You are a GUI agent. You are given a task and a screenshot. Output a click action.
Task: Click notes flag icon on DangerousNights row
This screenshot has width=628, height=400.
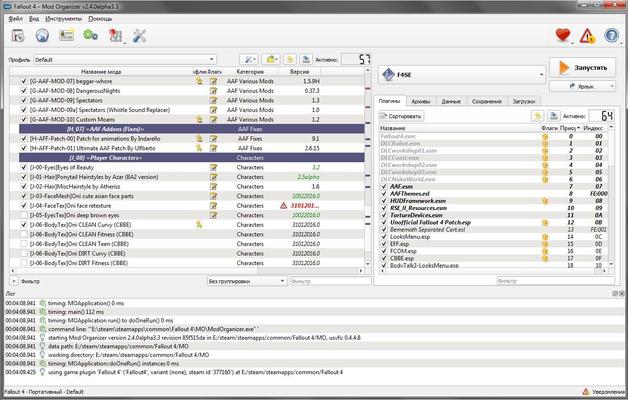[213, 91]
